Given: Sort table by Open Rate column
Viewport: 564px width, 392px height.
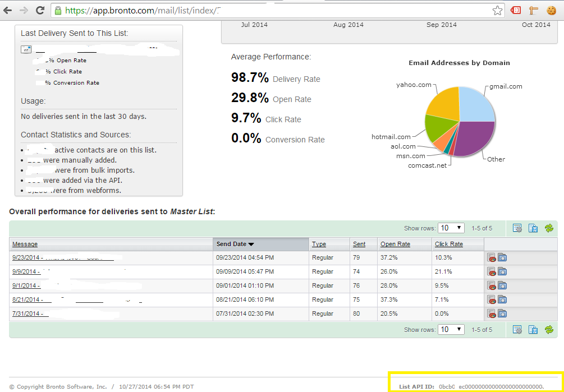Looking at the screenshot, I should pos(395,244).
